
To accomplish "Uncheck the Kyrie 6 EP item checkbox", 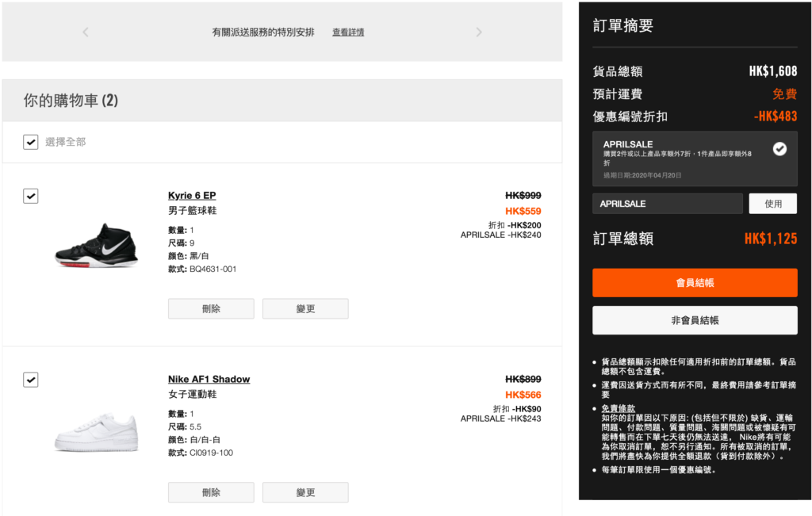I will pyautogui.click(x=31, y=196).
